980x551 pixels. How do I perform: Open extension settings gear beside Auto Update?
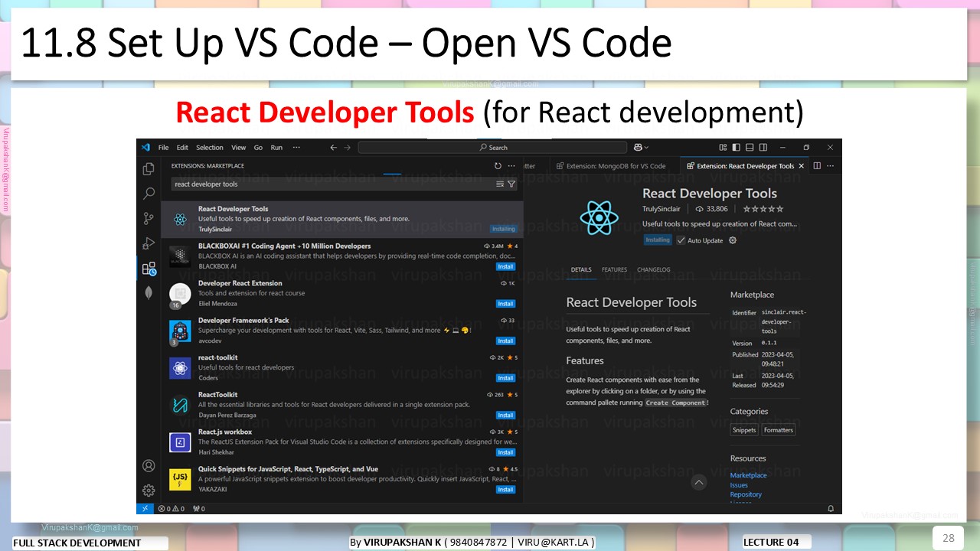click(733, 240)
